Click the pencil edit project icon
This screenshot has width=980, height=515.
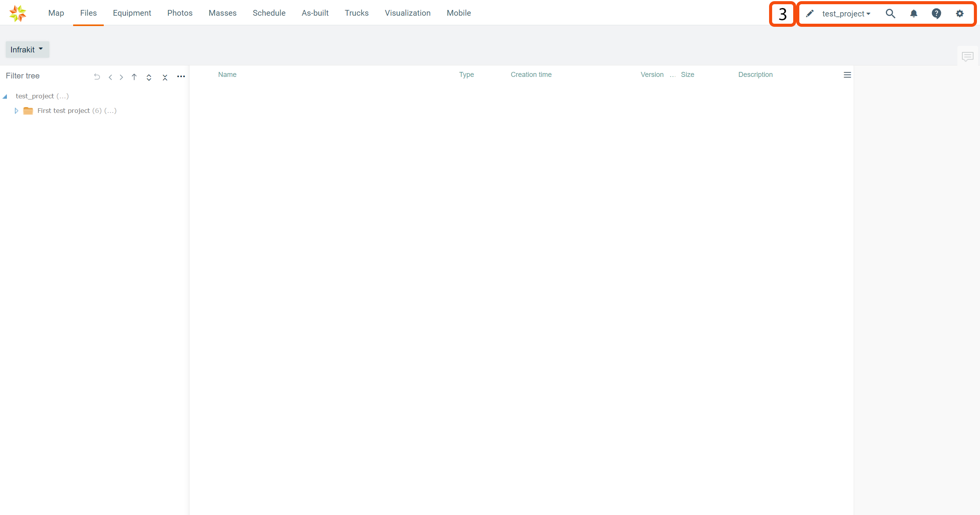(810, 14)
